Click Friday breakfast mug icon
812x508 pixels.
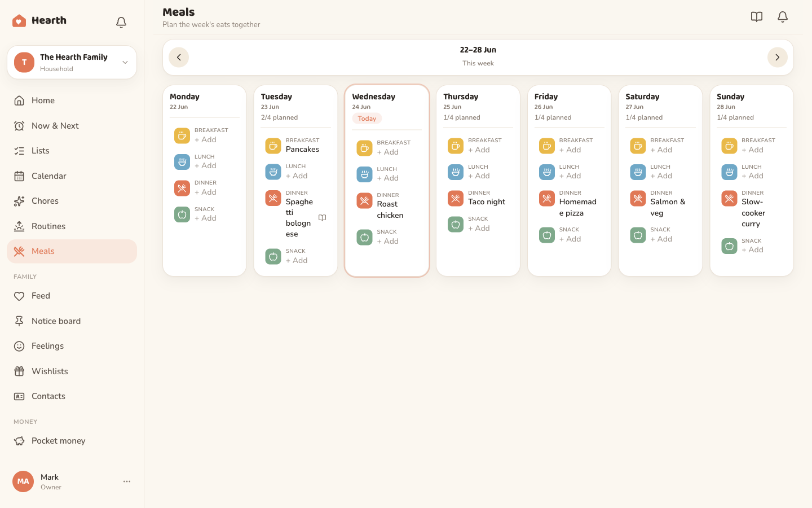[x=547, y=146]
